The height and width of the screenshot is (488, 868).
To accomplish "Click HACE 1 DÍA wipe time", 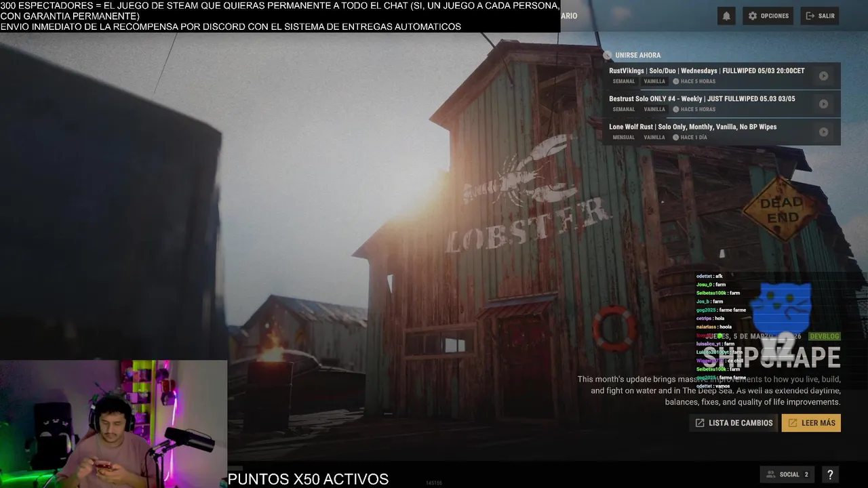I will tap(690, 137).
